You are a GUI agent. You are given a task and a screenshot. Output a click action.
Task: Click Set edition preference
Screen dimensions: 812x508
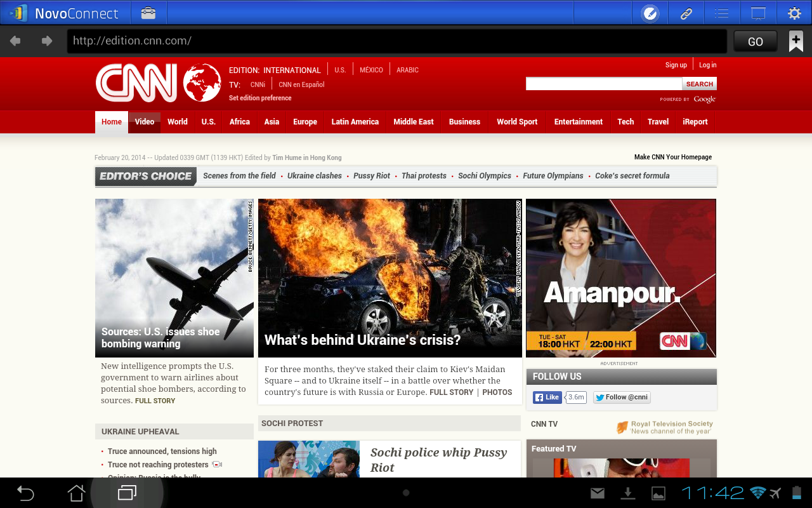point(260,98)
